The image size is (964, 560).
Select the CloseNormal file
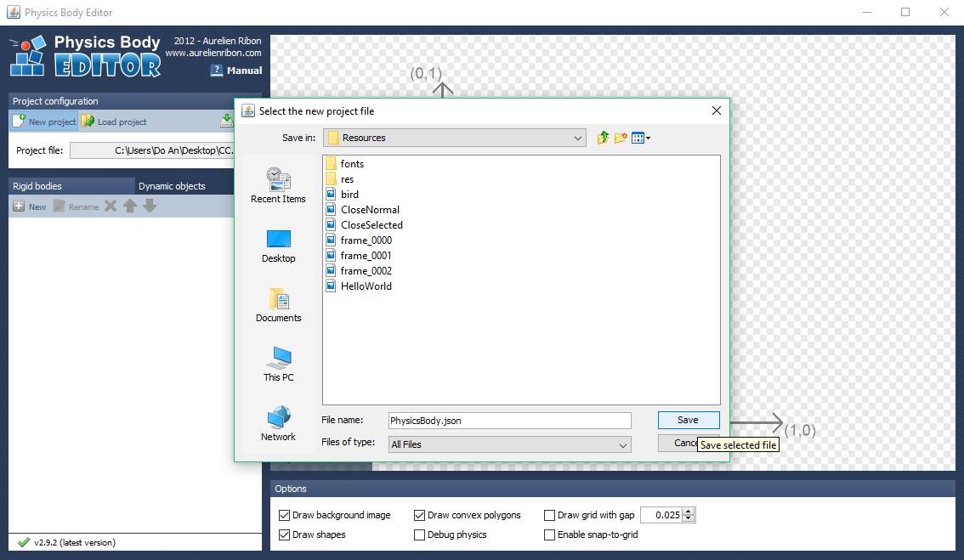point(363,210)
